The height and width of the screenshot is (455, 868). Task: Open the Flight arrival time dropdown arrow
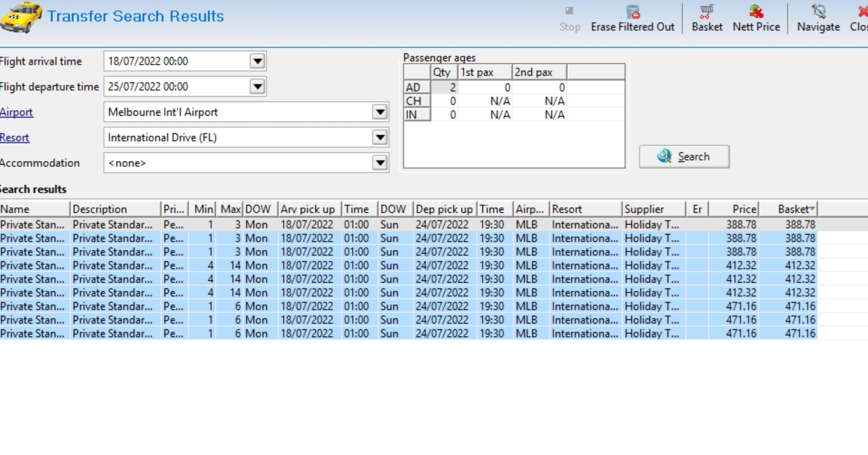pos(258,61)
